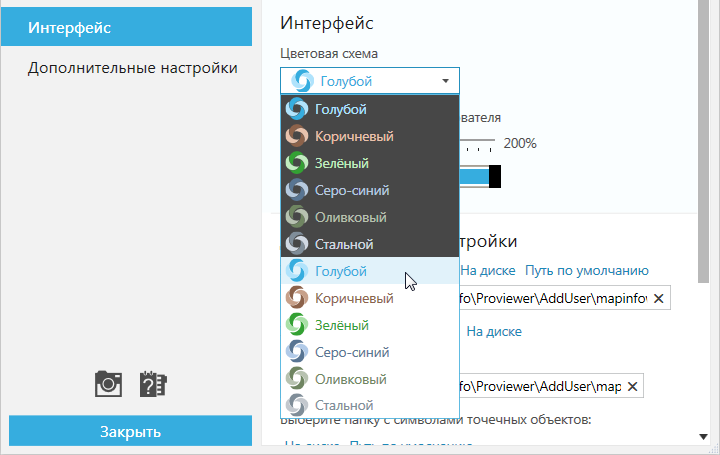Image resolution: width=720 pixels, height=455 pixels.
Task: Choose Стальной in the light list
Action: pyautogui.click(x=370, y=405)
